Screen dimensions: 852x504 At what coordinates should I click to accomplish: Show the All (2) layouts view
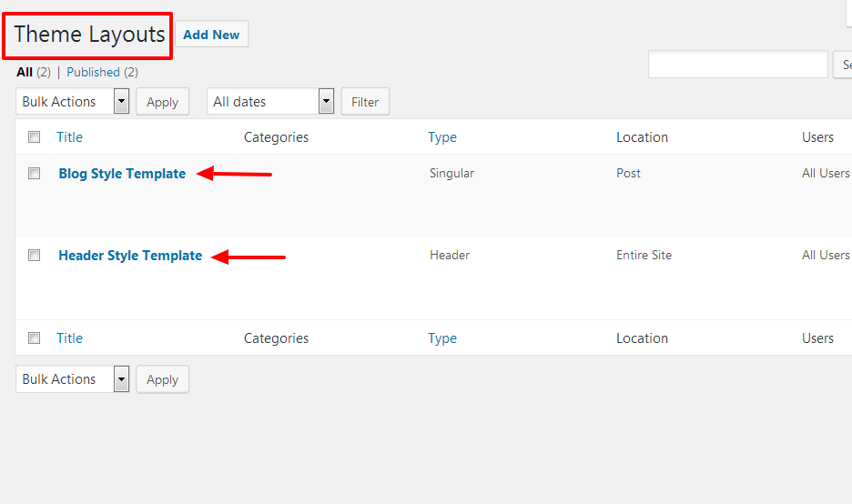point(34,72)
